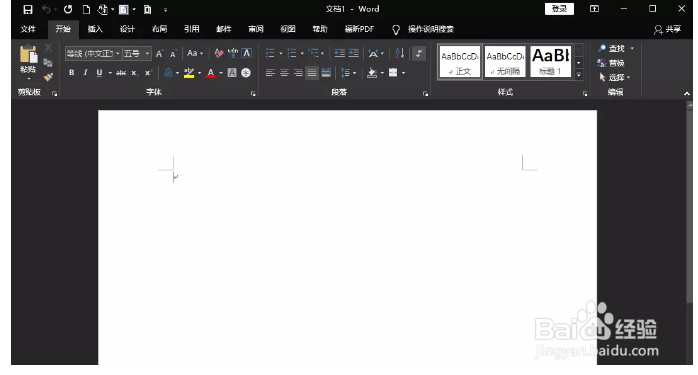This screenshot has height=375, width=698.
Task: Toggle subscript formatting
Action: click(x=134, y=73)
